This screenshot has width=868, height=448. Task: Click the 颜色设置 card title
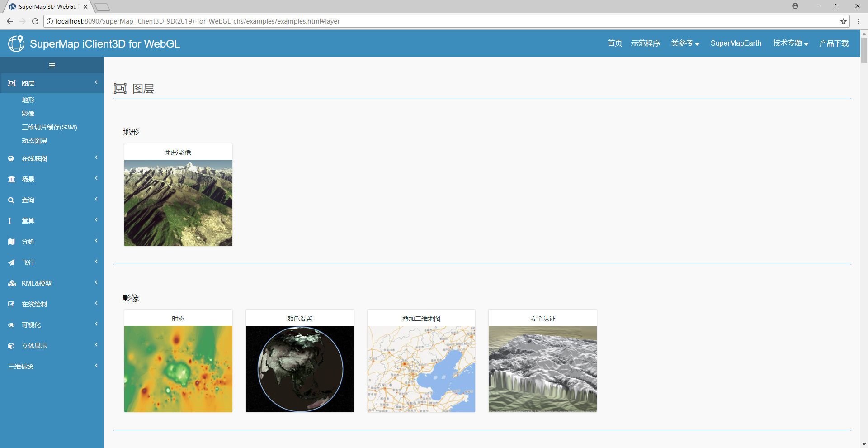pos(300,319)
